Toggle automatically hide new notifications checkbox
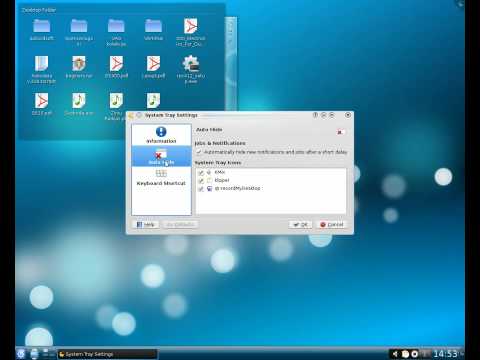 [x=199, y=152]
